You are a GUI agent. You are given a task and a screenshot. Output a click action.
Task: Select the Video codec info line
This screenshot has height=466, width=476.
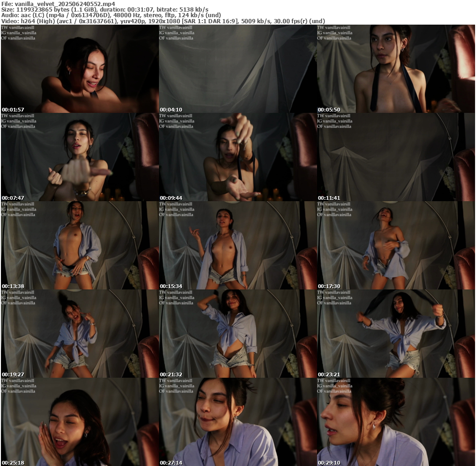(163, 21)
